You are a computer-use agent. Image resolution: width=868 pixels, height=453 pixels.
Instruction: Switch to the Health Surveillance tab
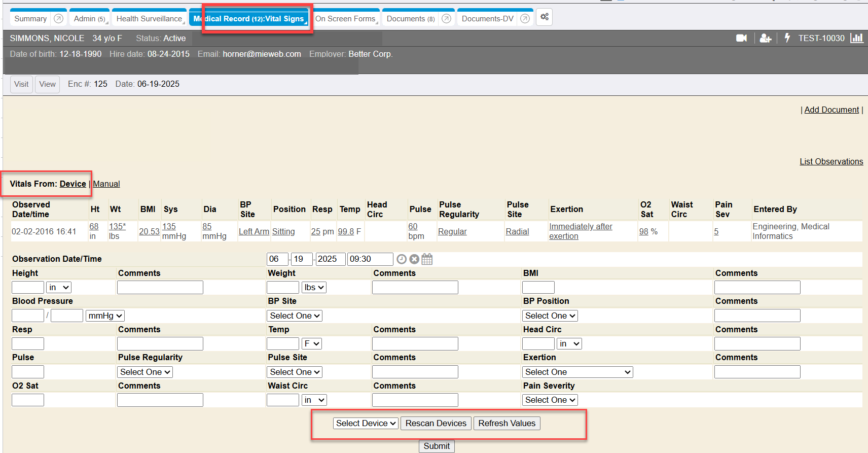pos(149,19)
